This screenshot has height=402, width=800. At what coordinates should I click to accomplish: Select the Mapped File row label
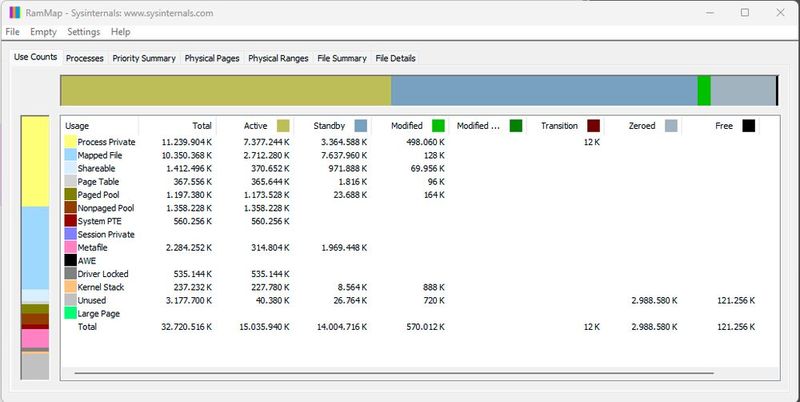[x=100, y=155]
